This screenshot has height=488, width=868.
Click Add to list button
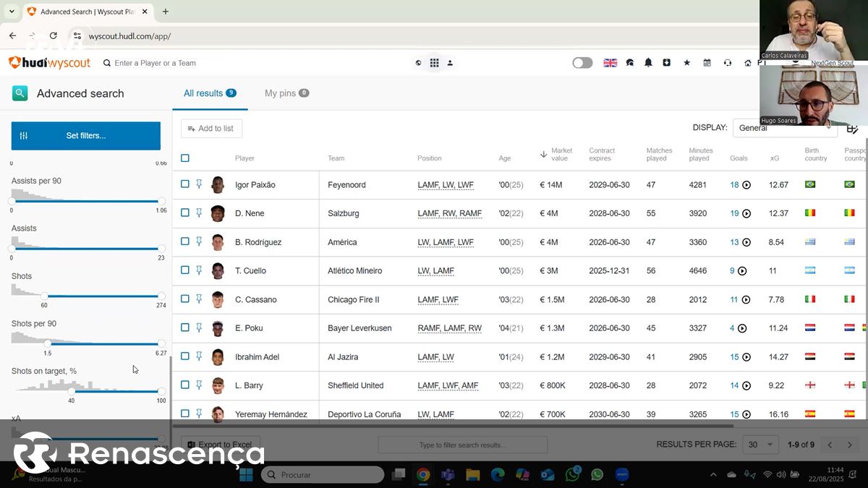pos(211,129)
